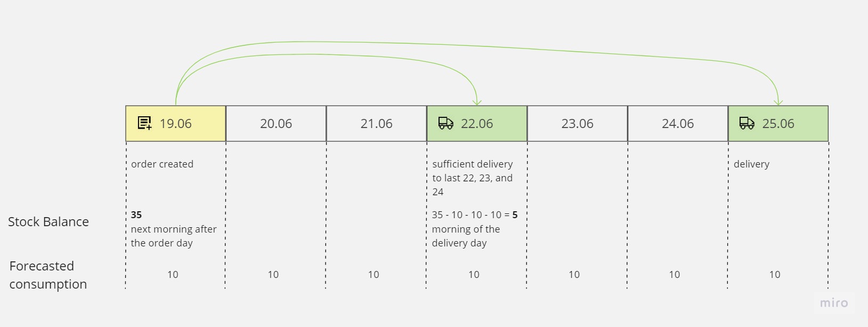This screenshot has height=327, width=868.
Task: Click the miro logo watermark
Action: tap(834, 303)
